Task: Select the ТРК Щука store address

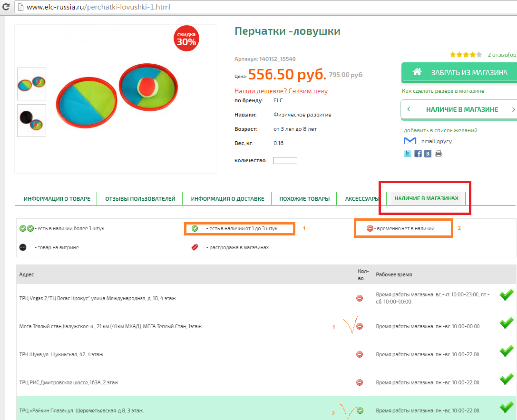Action: 61,354
